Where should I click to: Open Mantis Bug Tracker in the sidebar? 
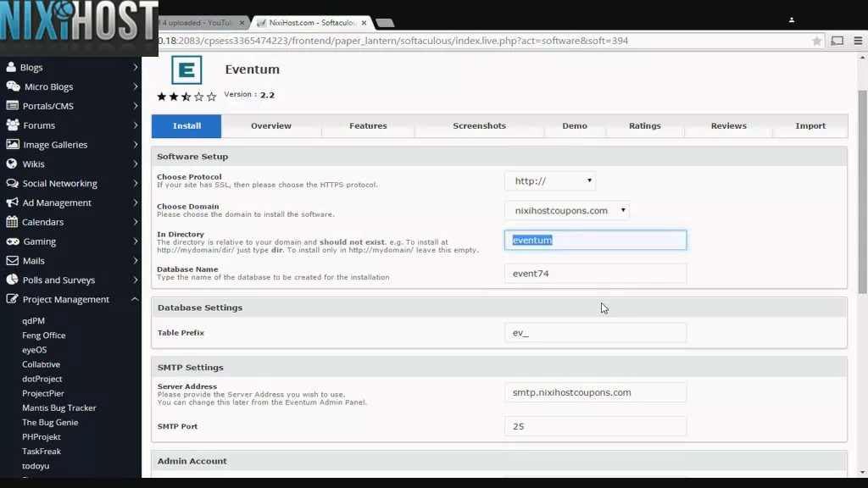[x=59, y=408]
